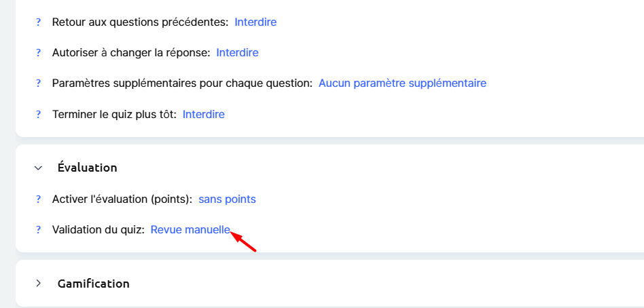
Task: Click "Paramètres supplémentaires pour chaque question:" label
Action: point(182,83)
